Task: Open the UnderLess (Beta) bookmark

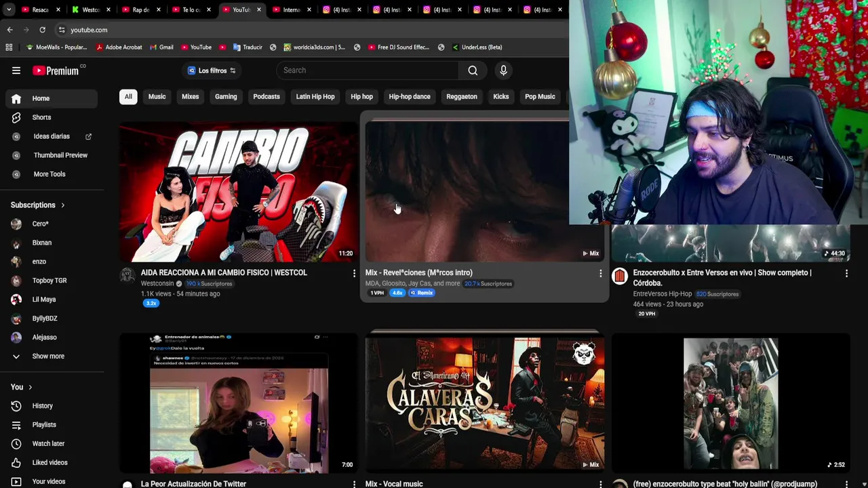Action: click(x=477, y=47)
